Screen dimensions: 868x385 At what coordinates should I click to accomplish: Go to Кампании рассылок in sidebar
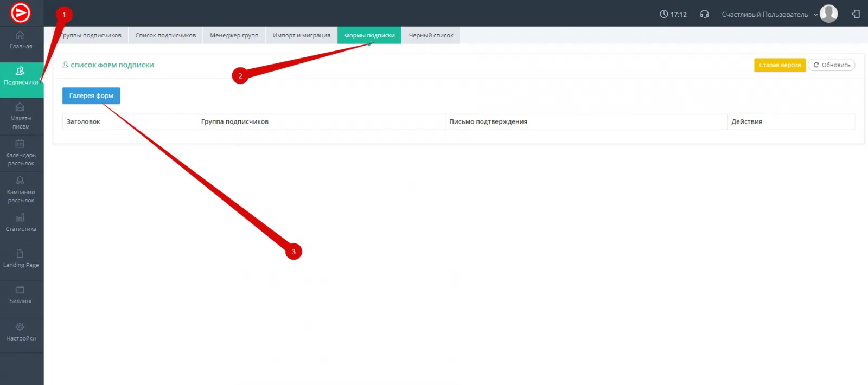pos(21,190)
